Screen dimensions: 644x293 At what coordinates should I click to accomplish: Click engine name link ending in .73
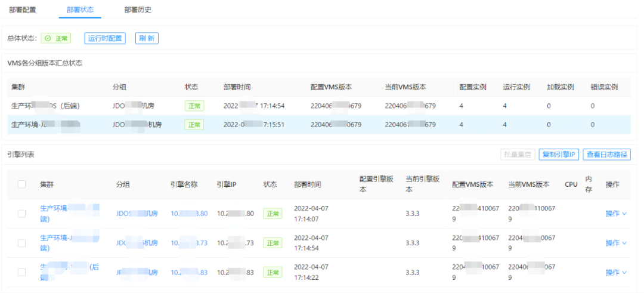point(189,243)
